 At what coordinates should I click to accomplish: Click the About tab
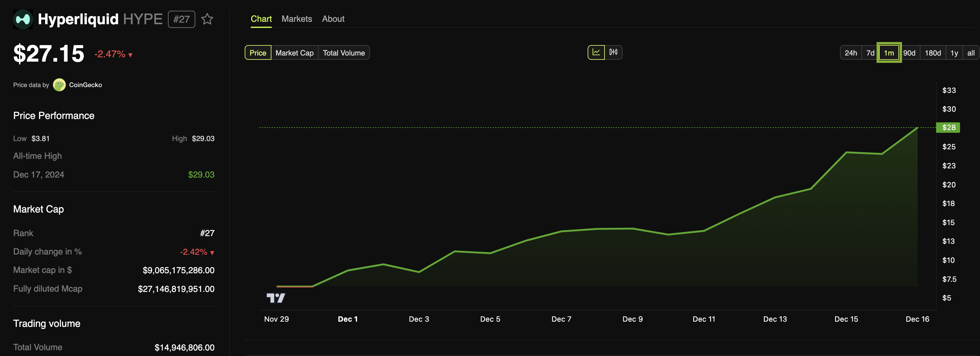pos(333,19)
